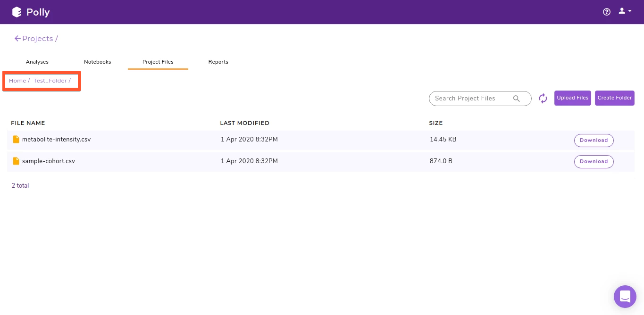Click the file icon beside sample-cohort.csv

point(16,161)
